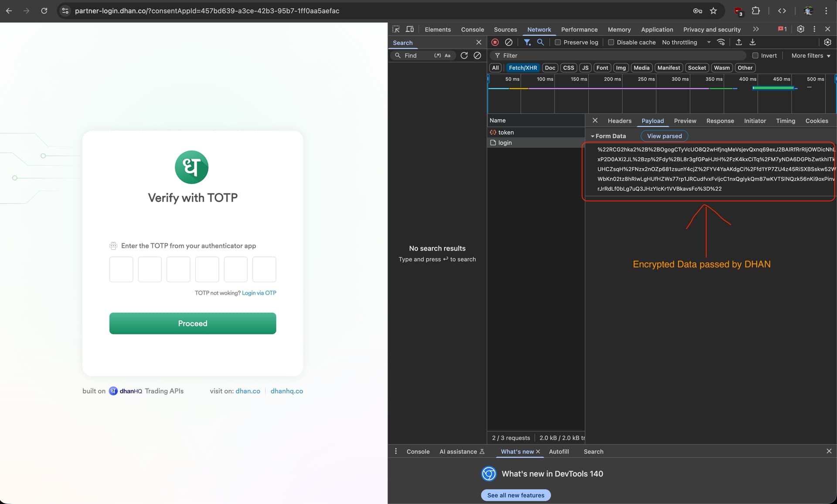Open the No throttling dropdown

click(x=685, y=42)
